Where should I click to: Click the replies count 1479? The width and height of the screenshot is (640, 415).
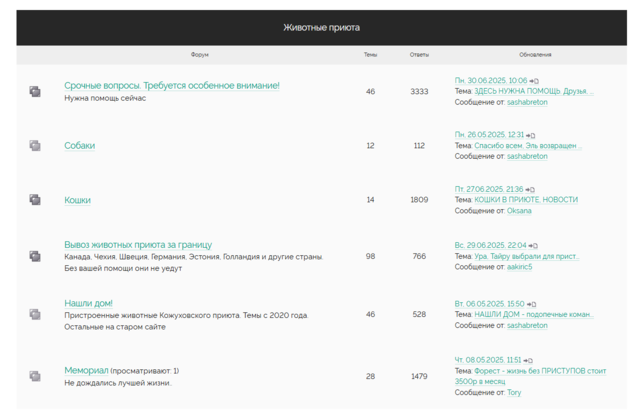click(419, 376)
